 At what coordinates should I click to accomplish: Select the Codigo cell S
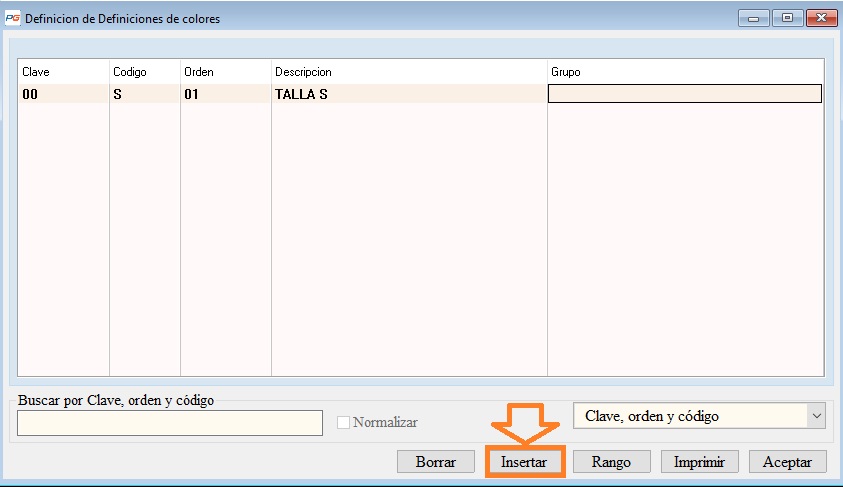point(145,94)
